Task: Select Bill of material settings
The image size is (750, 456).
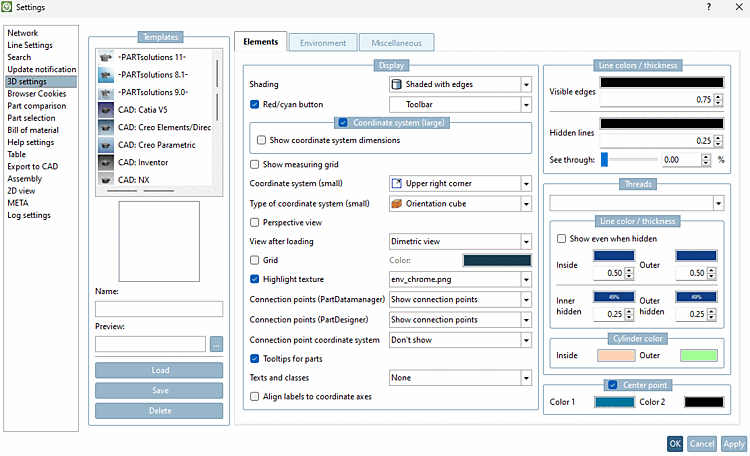Action: coord(33,130)
